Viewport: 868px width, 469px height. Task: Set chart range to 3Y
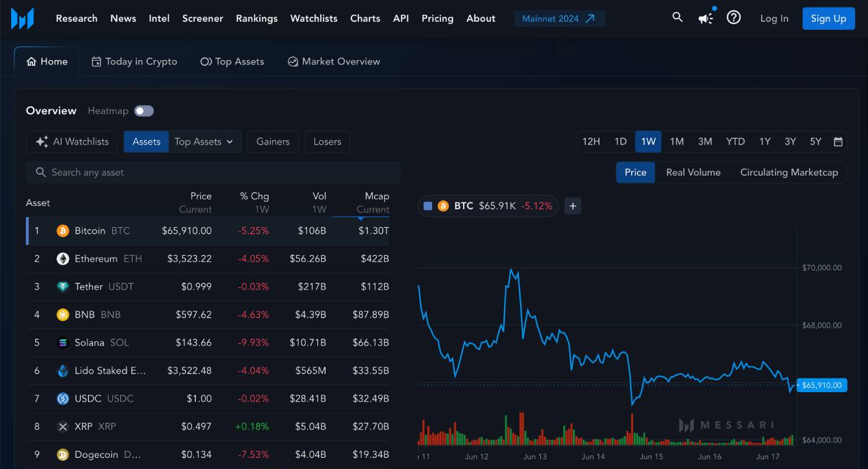tap(790, 141)
